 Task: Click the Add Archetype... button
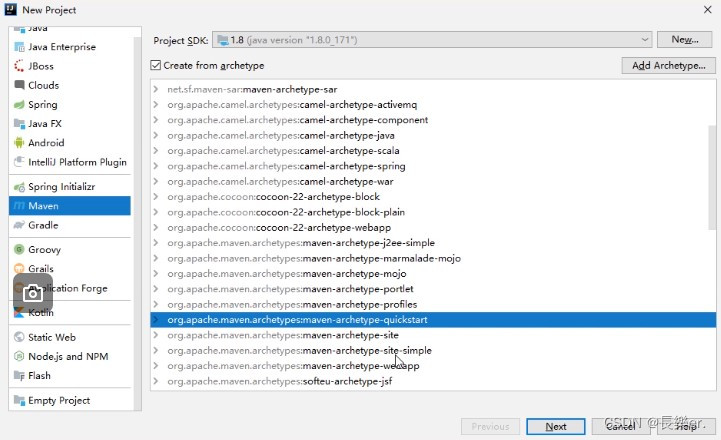point(669,65)
